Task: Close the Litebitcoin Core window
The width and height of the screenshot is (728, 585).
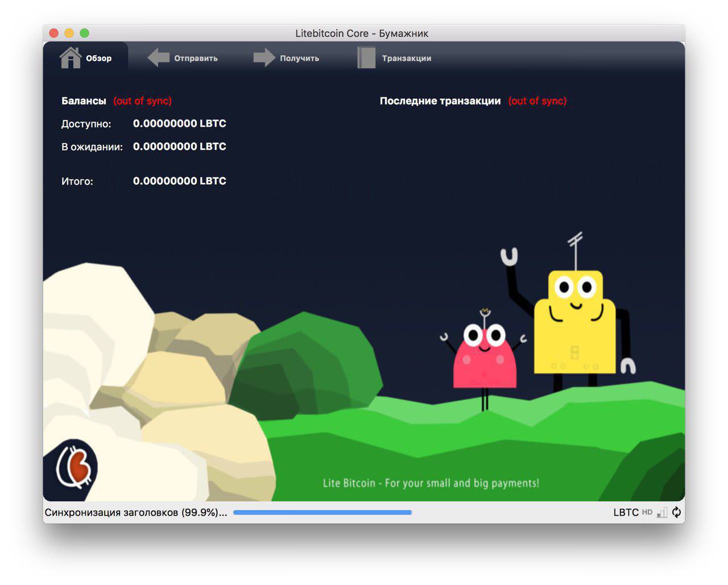Action: click(x=54, y=33)
